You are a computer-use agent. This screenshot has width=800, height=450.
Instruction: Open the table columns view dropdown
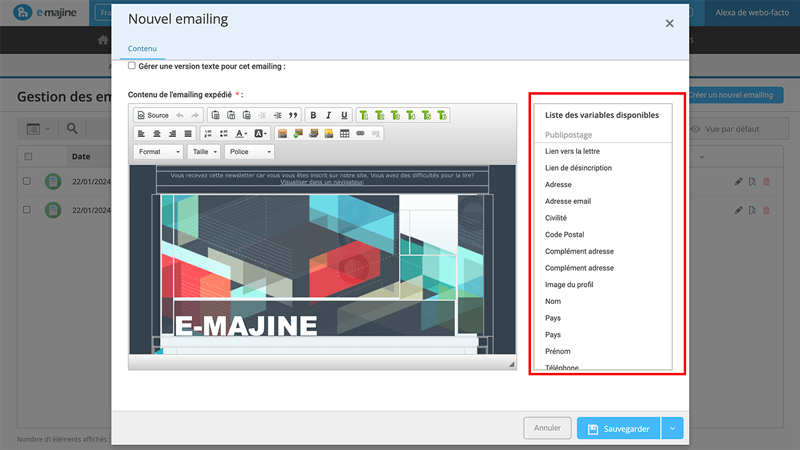(38, 129)
